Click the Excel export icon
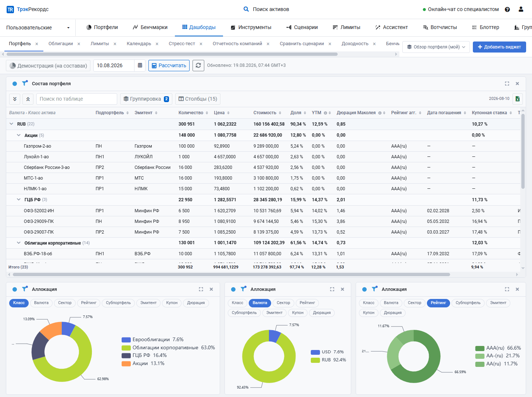Screen dimensions: 532x397 (517, 99)
